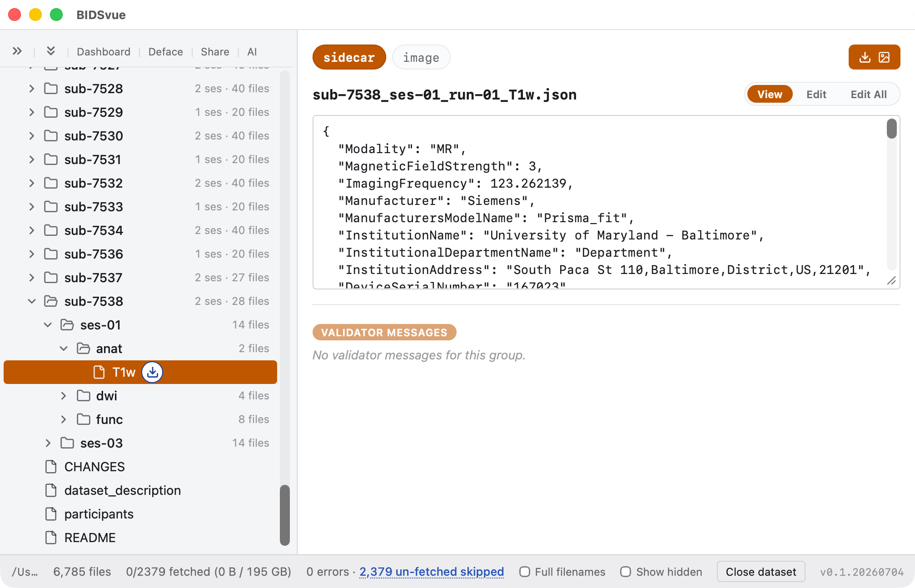Viewport: 915px width, 588px height.
Task: Expand all tree nodes with the double right chevron
Action: [17, 51]
